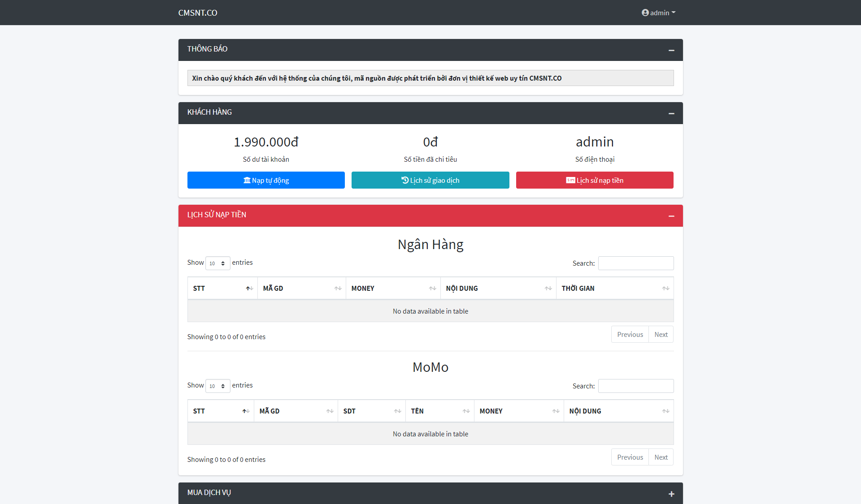This screenshot has height=504, width=861.
Task: Click Next in MoMo pagination
Action: (x=661, y=457)
